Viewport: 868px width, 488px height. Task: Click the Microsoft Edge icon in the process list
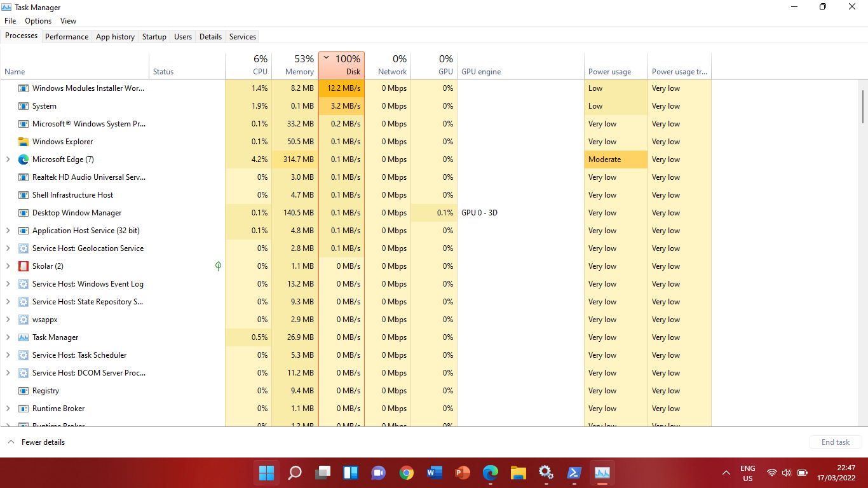24,159
